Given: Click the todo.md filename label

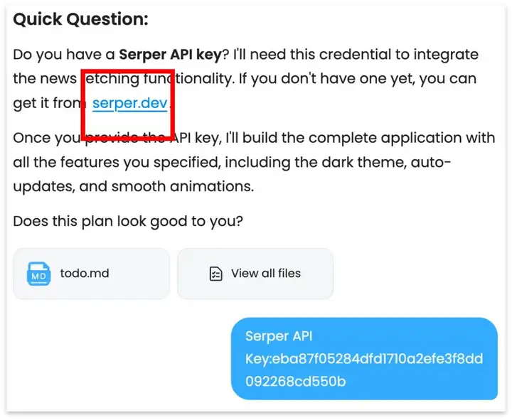Looking at the screenshot, I should (85, 273).
